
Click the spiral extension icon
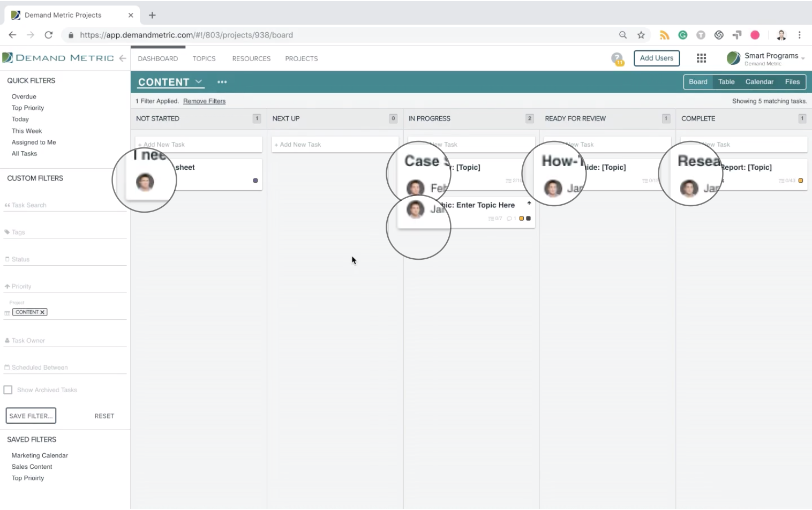pos(719,35)
